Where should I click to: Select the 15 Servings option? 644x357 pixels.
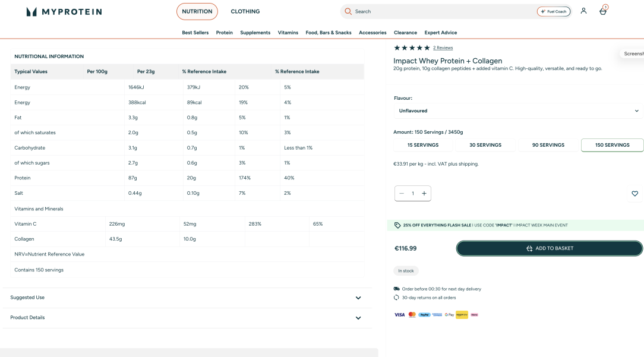point(423,145)
